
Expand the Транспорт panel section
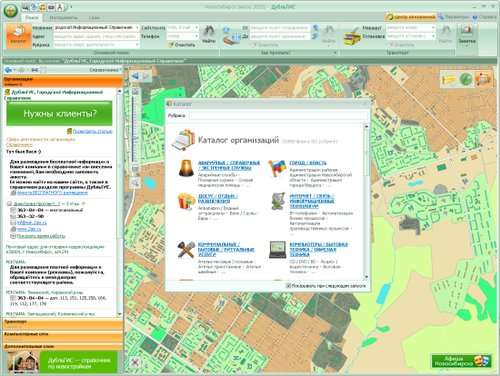point(63,323)
